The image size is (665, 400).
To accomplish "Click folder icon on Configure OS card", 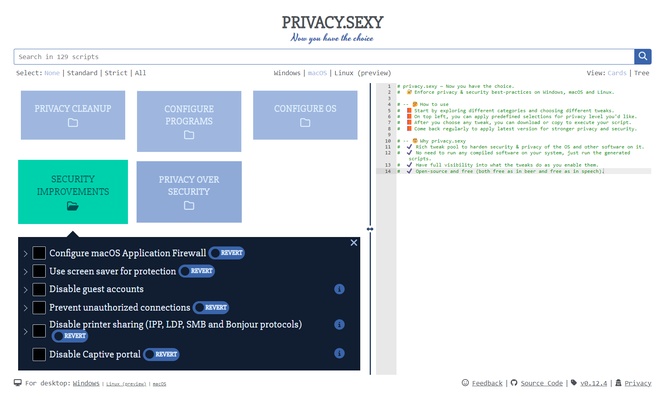I will [x=305, y=123].
